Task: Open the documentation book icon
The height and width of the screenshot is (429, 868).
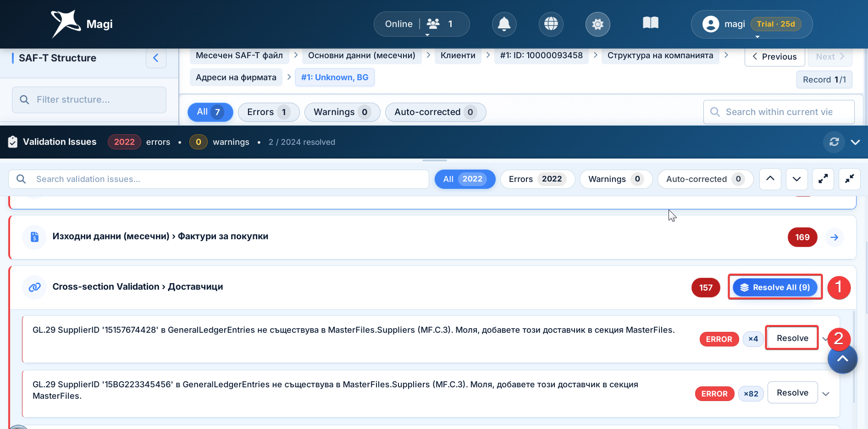Action: 650,23
